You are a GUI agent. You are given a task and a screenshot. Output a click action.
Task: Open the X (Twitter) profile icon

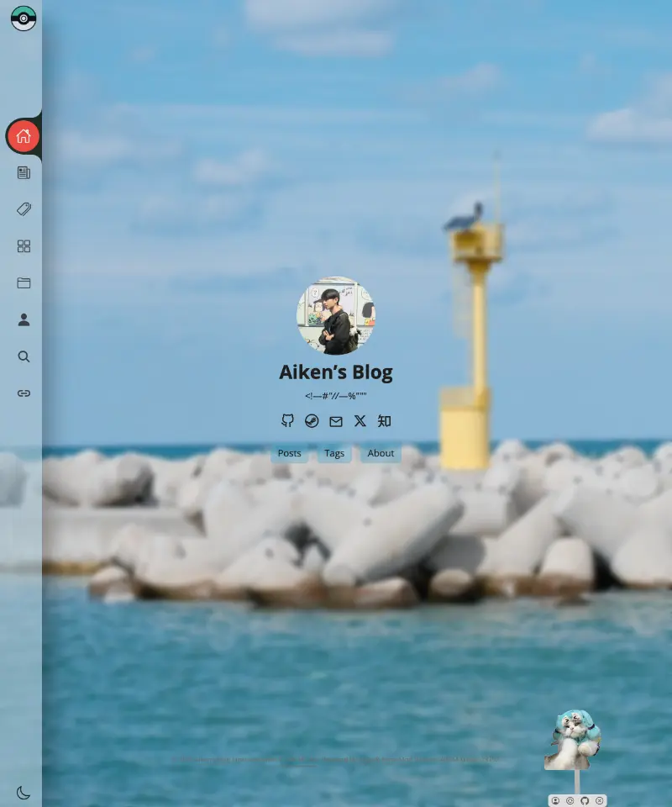point(360,421)
